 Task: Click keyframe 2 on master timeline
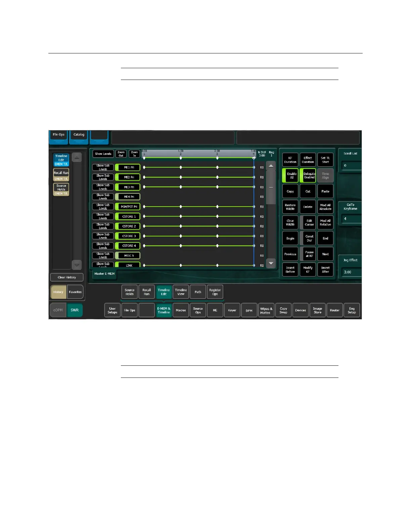tap(181, 158)
